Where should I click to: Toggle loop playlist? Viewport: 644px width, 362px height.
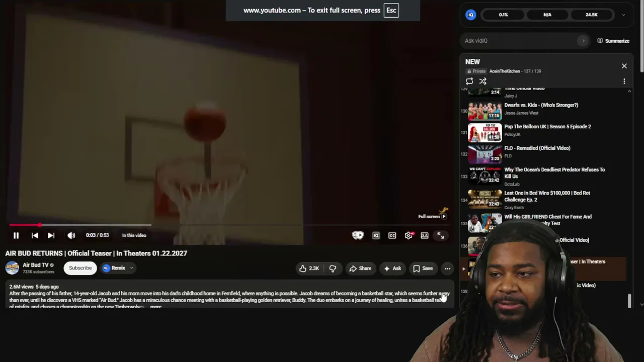point(469,81)
